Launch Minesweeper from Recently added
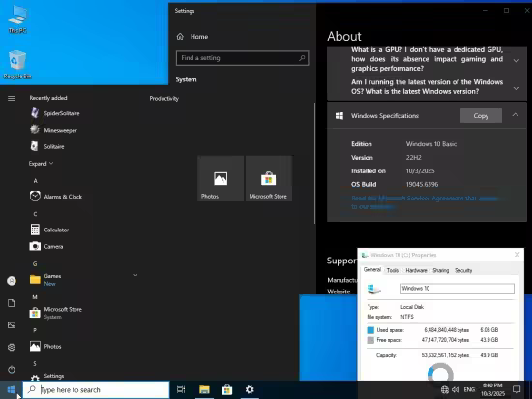The width and height of the screenshot is (532, 399). pos(54,130)
